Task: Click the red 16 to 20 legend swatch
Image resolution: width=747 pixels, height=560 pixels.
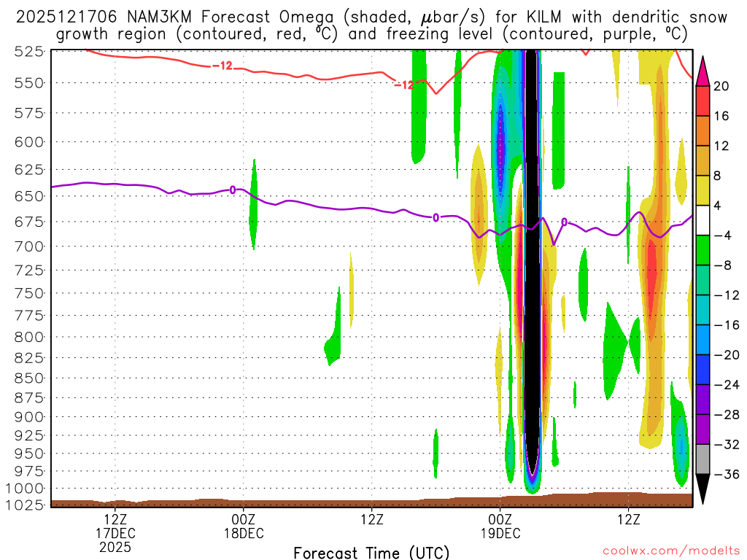Action: 703,101
